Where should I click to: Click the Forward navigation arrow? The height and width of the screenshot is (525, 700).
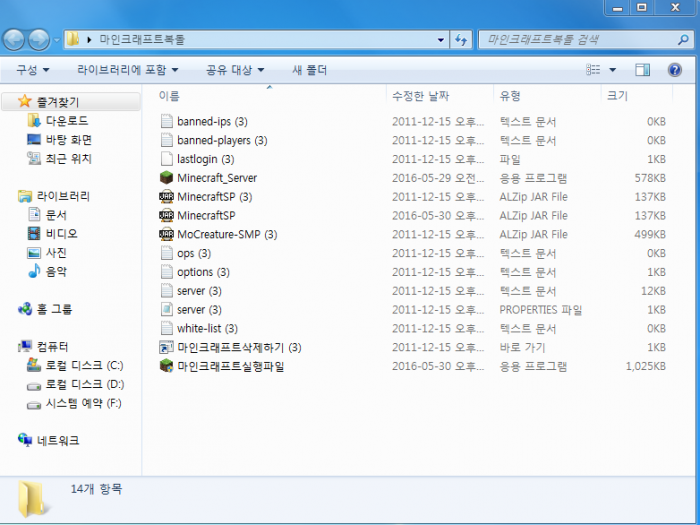tap(39, 39)
